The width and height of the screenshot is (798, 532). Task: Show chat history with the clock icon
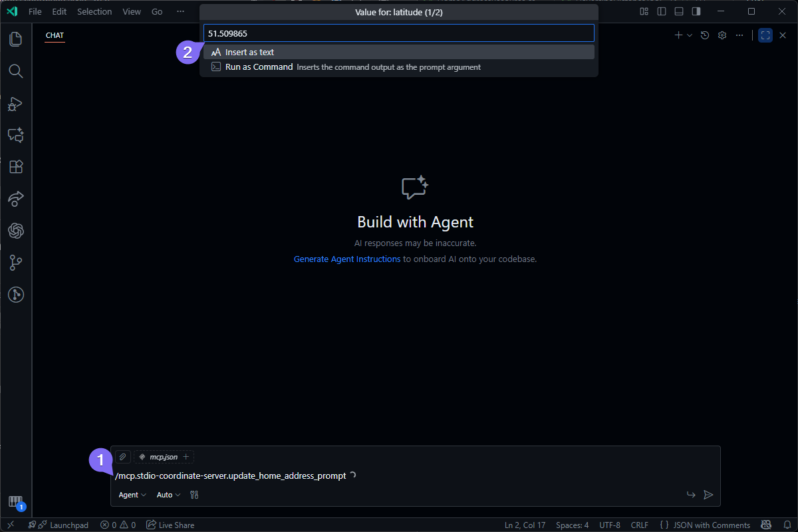[705, 35]
